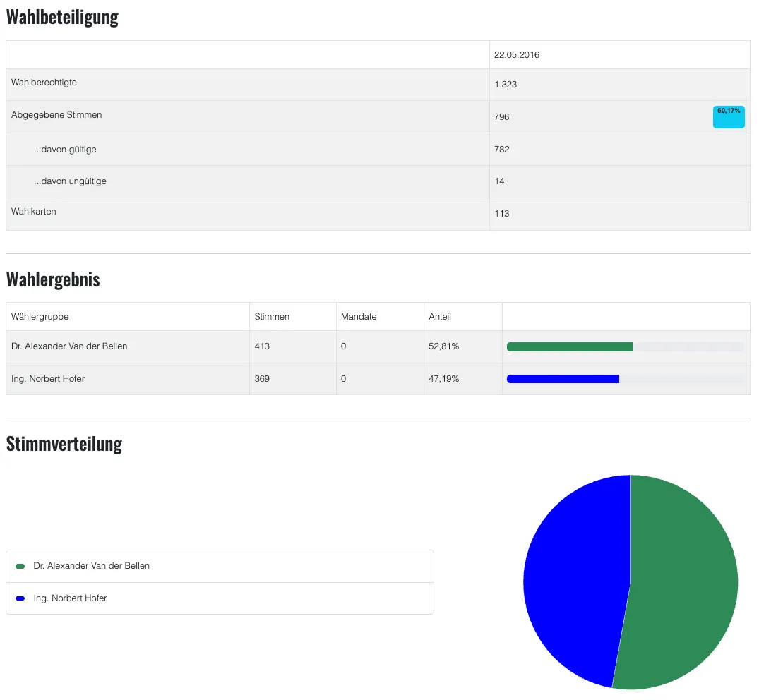The height and width of the screenshot is (700, 759).
Task: Click the Wählergruppe column header
Action: 40,316
